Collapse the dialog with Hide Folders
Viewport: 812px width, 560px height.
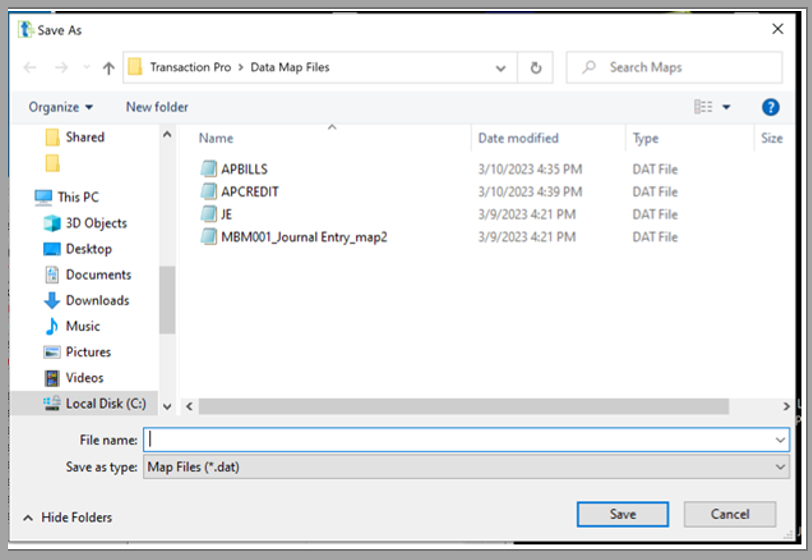point(68,518)
